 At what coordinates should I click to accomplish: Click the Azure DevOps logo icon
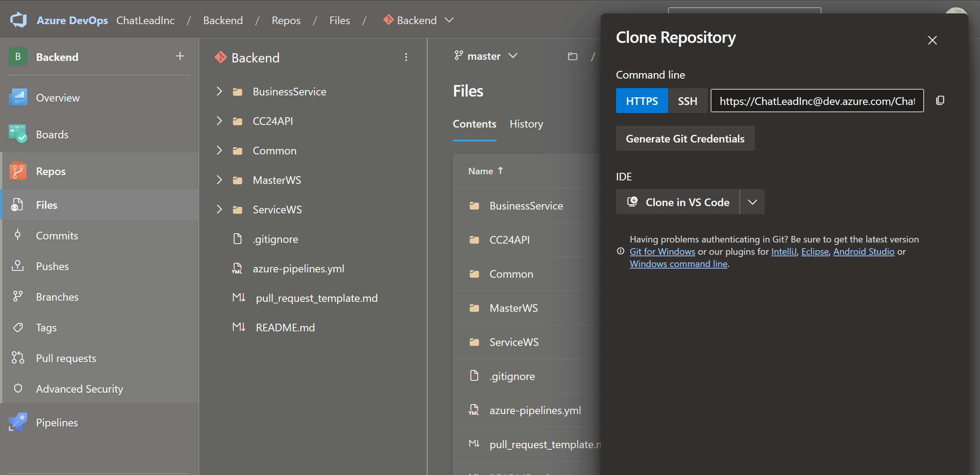[x=18, y=20]
